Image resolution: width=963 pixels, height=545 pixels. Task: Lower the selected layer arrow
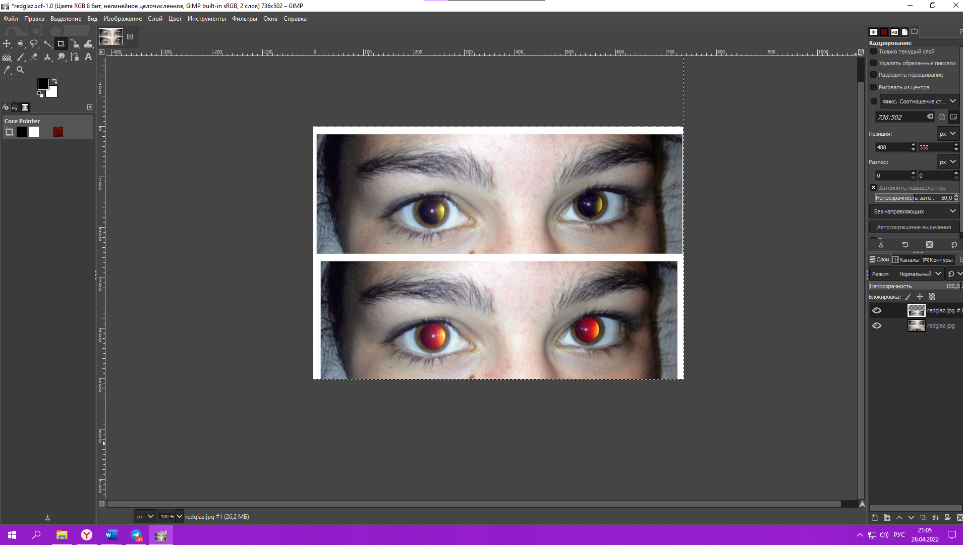pyautogui.click(x=911, y=518)
